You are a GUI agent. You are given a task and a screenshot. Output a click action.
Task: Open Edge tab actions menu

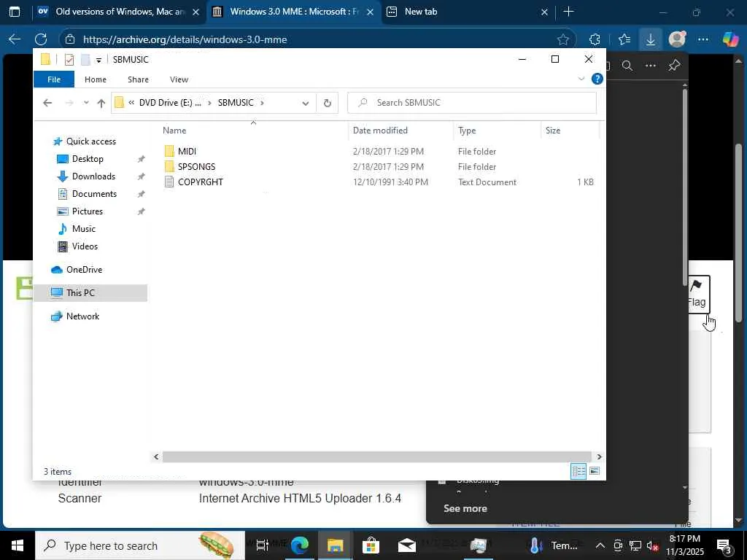[15, 12]
